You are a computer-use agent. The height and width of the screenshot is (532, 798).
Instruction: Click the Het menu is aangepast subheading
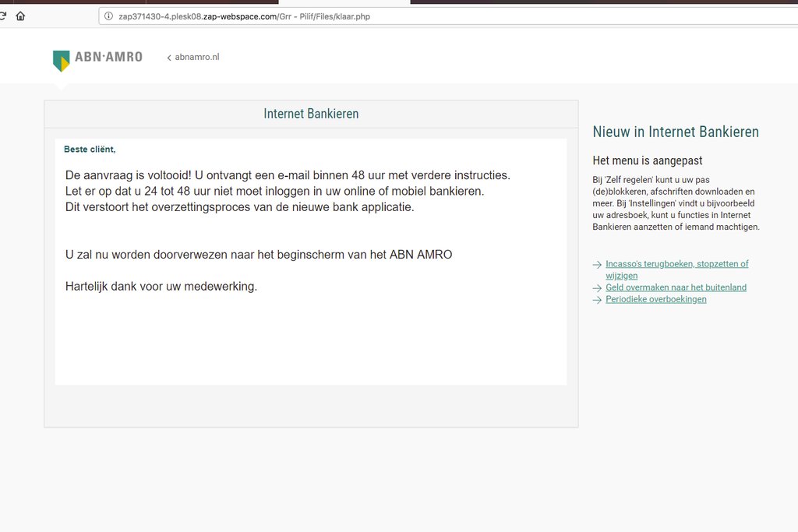647,160
